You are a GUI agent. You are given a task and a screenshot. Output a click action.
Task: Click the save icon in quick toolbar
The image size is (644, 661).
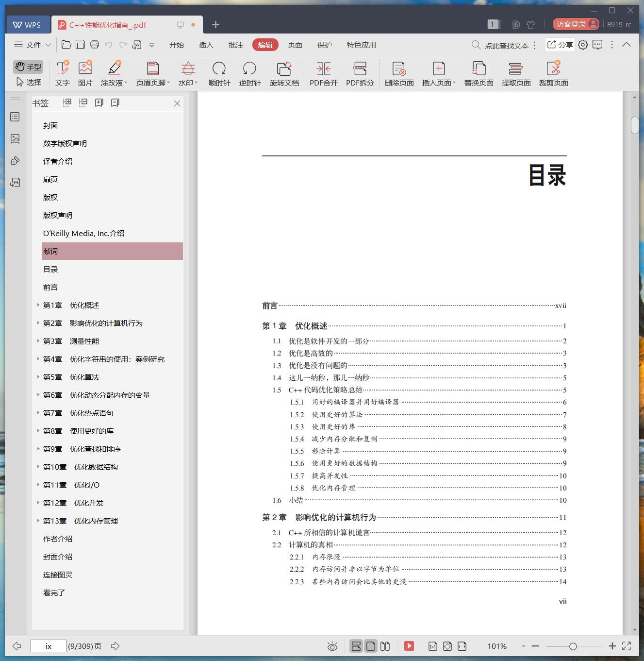(81, 45)
